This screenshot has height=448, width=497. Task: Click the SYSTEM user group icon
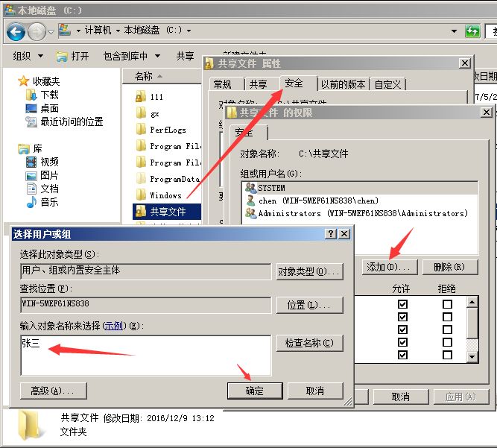tap(250, 188)
